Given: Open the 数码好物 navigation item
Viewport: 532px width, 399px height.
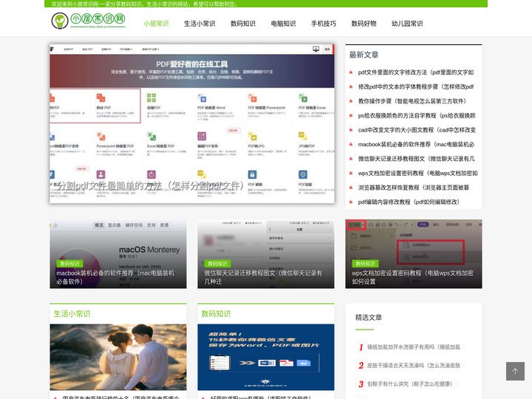Looking at the screenshot, I should (x=364, y=24).
